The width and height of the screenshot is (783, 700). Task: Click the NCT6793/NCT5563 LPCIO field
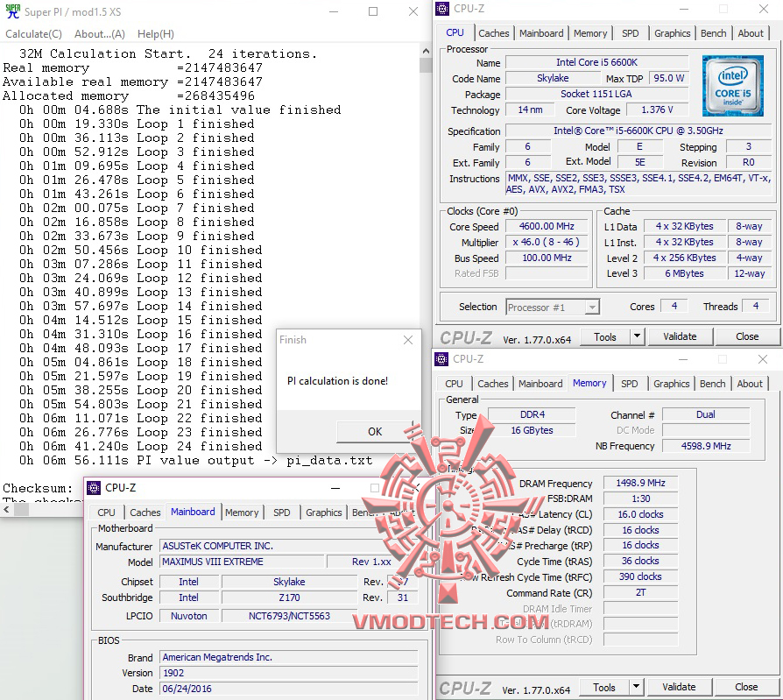pos(289,616)
